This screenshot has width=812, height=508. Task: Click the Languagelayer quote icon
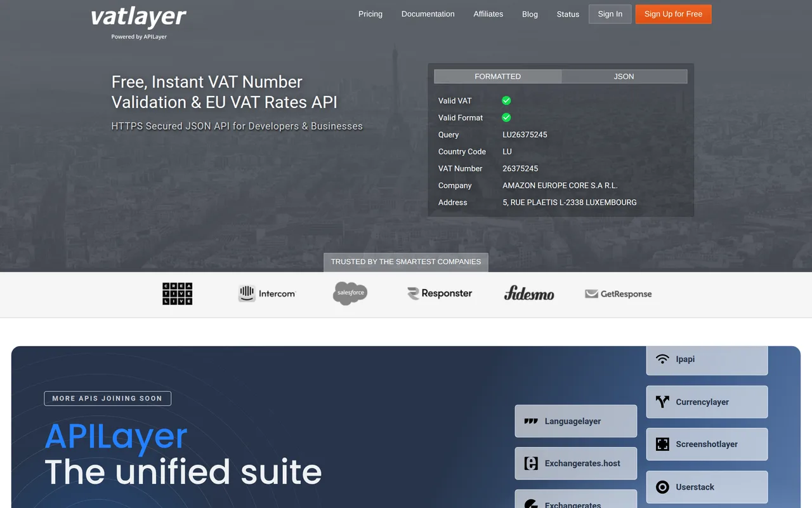[531, 421]
